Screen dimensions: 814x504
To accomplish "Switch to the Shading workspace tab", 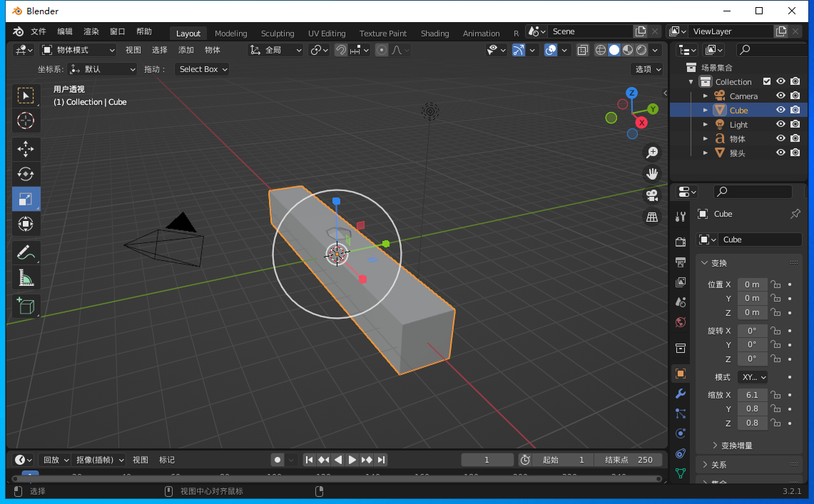I will [x=434, y=33].
